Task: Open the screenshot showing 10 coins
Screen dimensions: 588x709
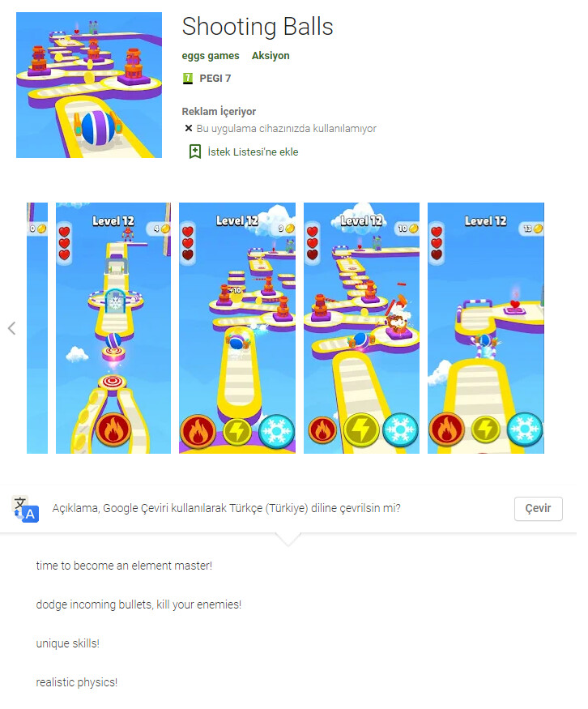Action: [x=361, y=328]
